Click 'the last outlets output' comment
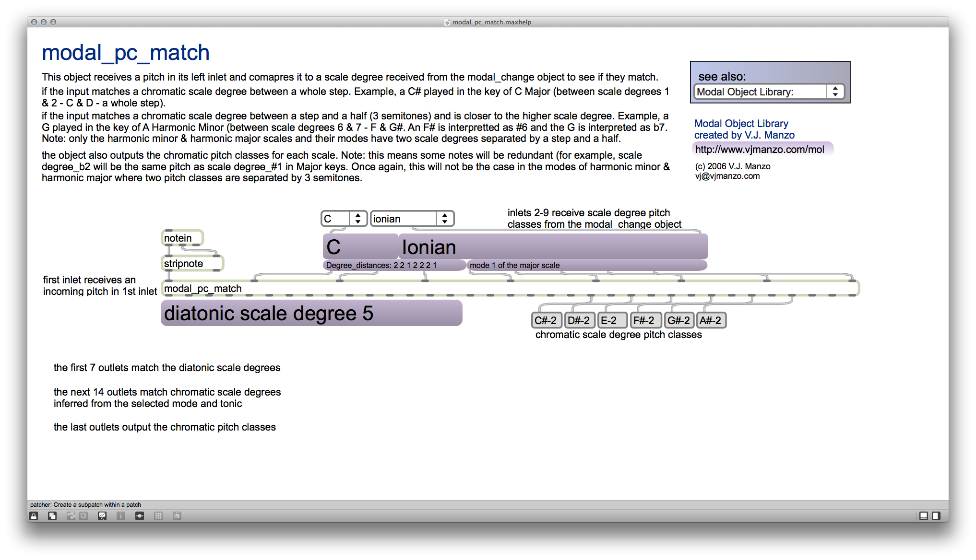 (x=165, y=427)
